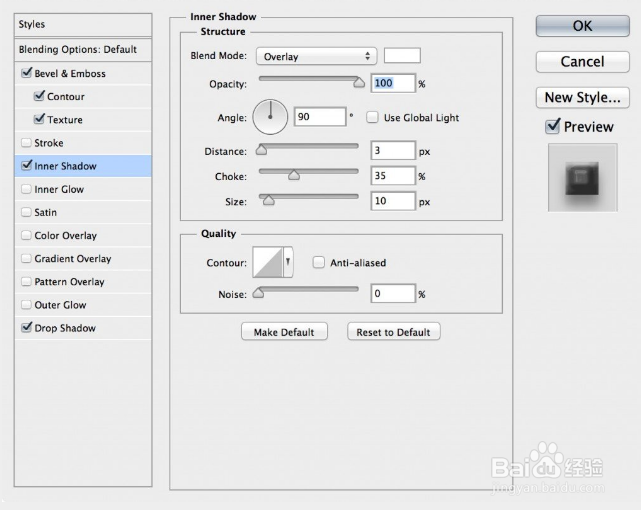This screenshot has height=510, width=641.
Task: Click the Angle dial control
Action: tap(270, 117)
